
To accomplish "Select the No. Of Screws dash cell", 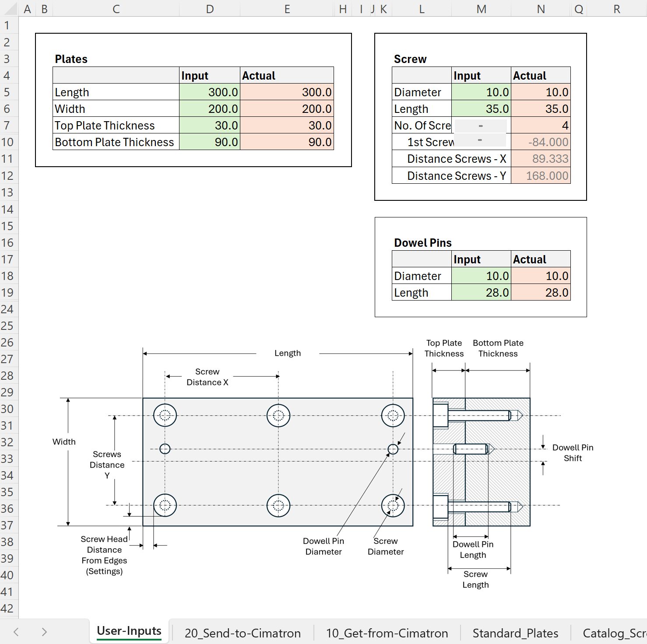I will coord(480,125).
